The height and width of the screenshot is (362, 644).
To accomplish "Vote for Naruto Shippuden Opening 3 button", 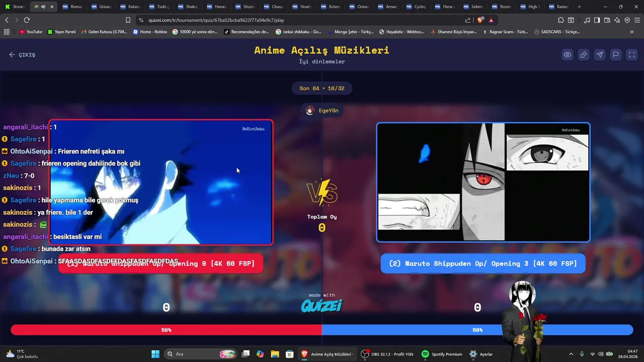I will pyautogui.click(x=483, y=263).
